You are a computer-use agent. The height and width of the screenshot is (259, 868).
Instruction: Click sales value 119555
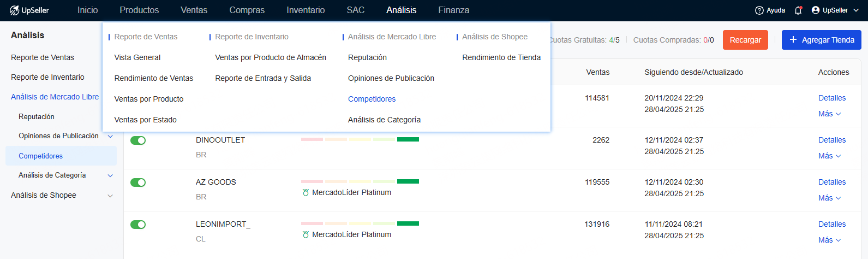(597, 182)
